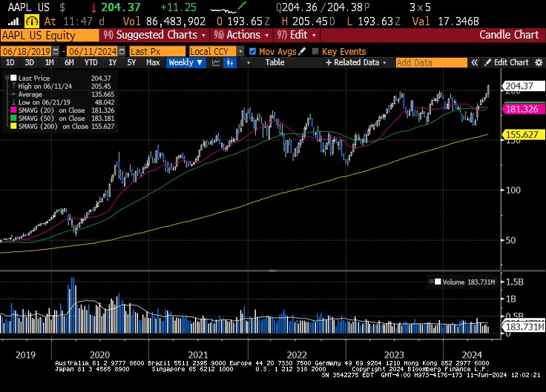Screen dimensions: 546x392
Task: Click the Edit Chart button
Action: point(507,62)
